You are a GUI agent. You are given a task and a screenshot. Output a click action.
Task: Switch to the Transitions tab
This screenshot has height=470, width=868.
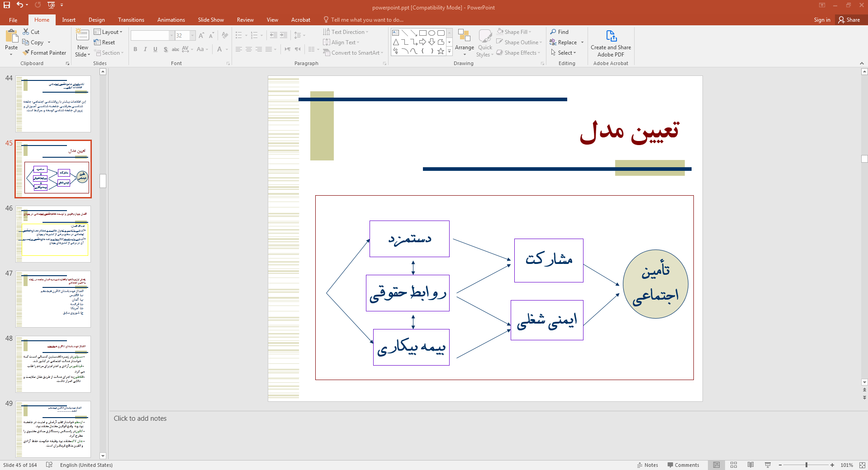[x=131, y=20]
